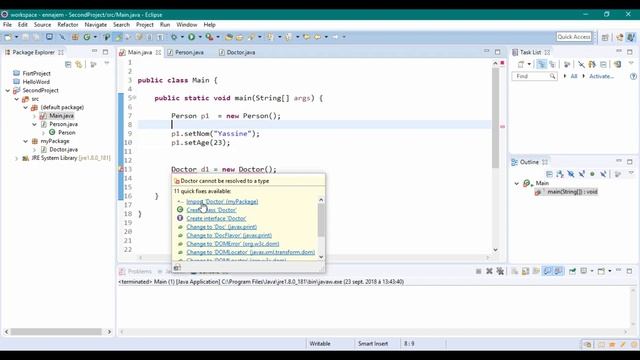Click quick fix Import 'Doctor' (myPackage)
The image size is (640, 360).
coord(222,202)
